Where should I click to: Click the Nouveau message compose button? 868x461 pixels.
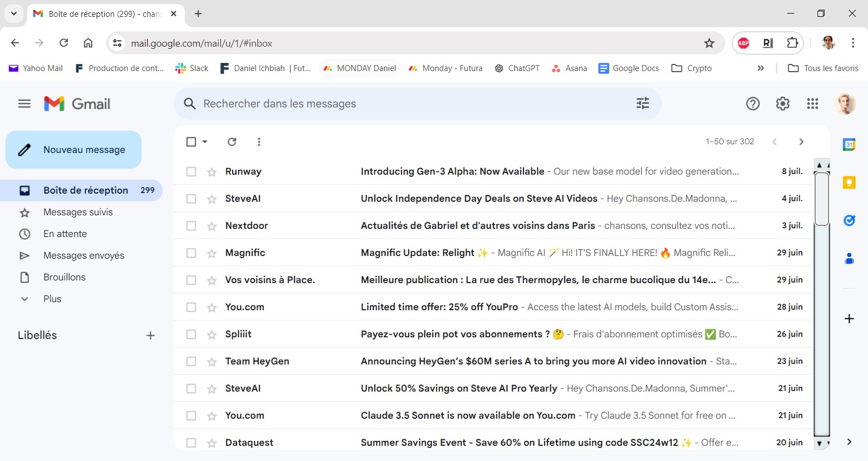point(73,150)
